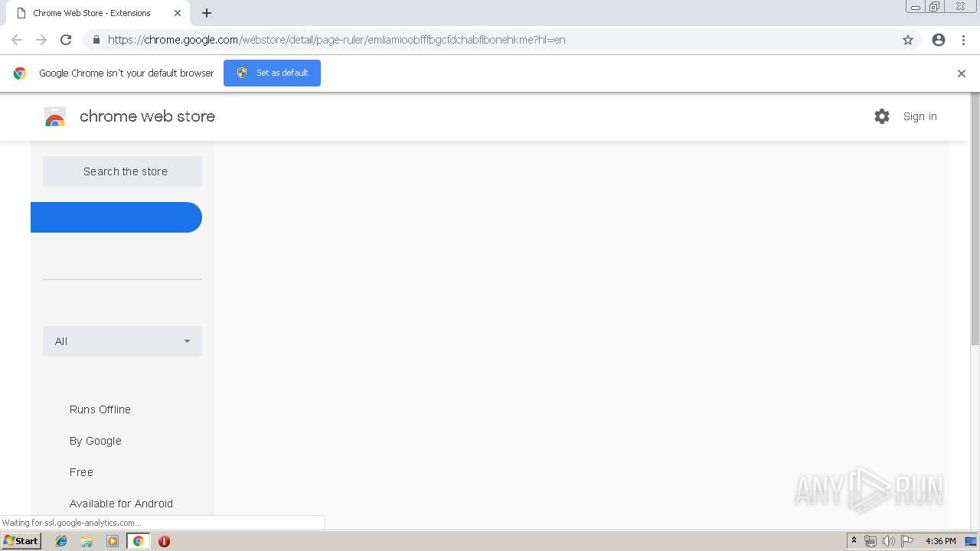Viewport: 980px width, 551px height.
Task: Click the taskbar clock 4:36 PM
Action: [x=940, y=541]
